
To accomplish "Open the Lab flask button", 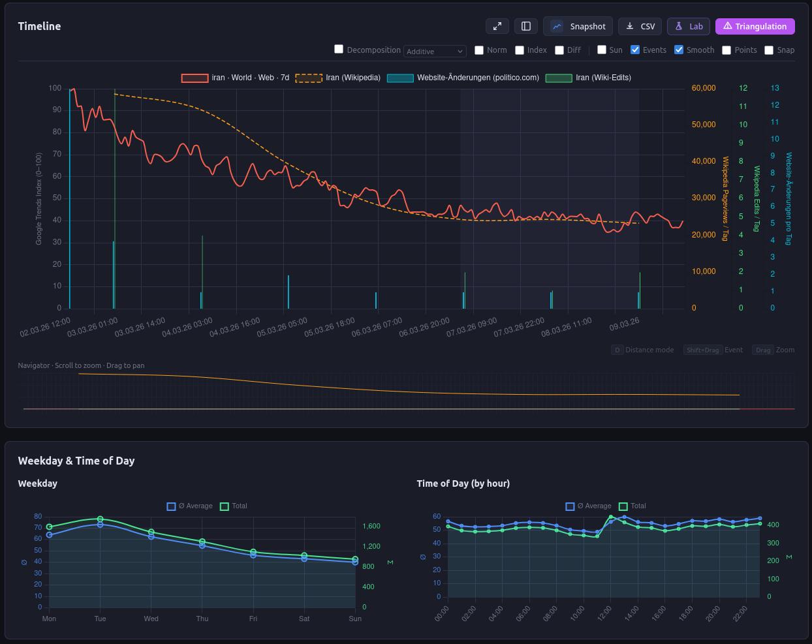I will tap(688, 26).
